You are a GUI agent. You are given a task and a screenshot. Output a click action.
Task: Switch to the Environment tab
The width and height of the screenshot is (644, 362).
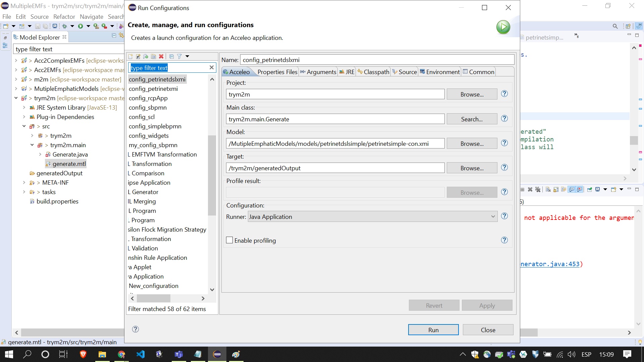[440, 72]
